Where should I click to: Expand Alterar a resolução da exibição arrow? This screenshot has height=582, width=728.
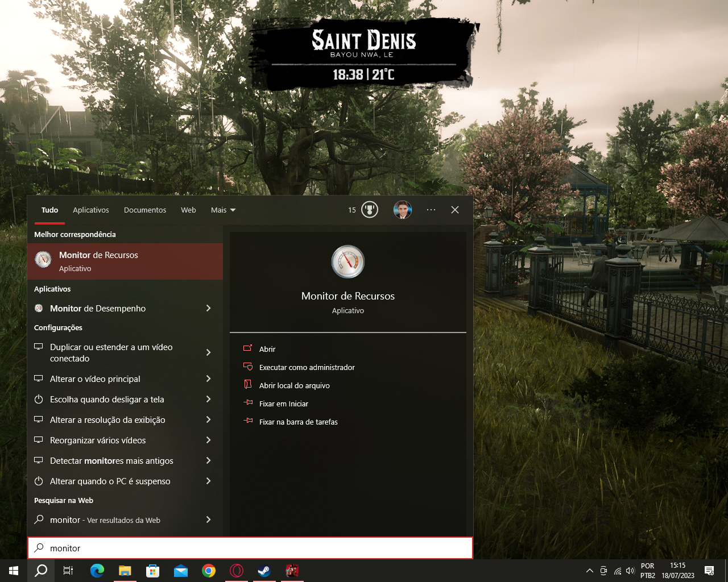(x=208, y=419)
